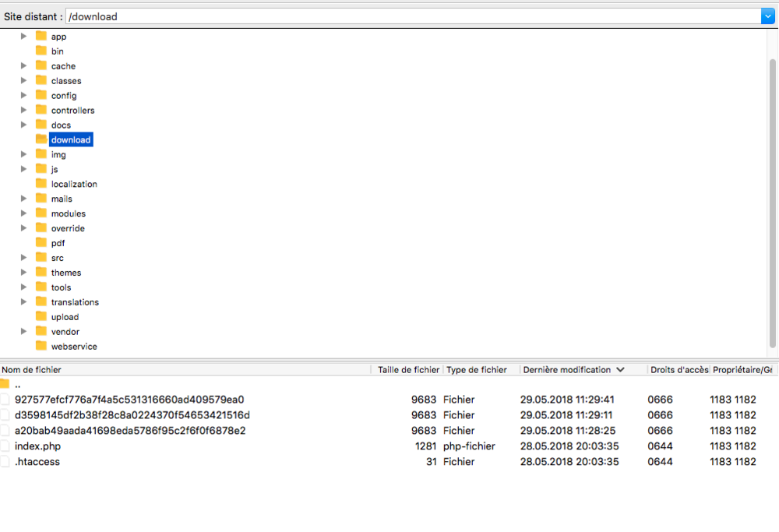Expand the vendor folder tree
The image size is (779, 532).
coord(23,331)
